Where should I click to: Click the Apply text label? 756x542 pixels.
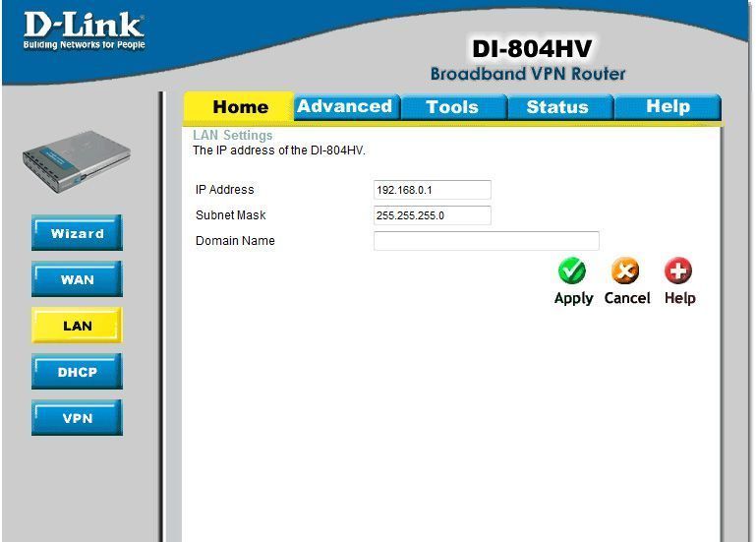click(x=573, y=298)
